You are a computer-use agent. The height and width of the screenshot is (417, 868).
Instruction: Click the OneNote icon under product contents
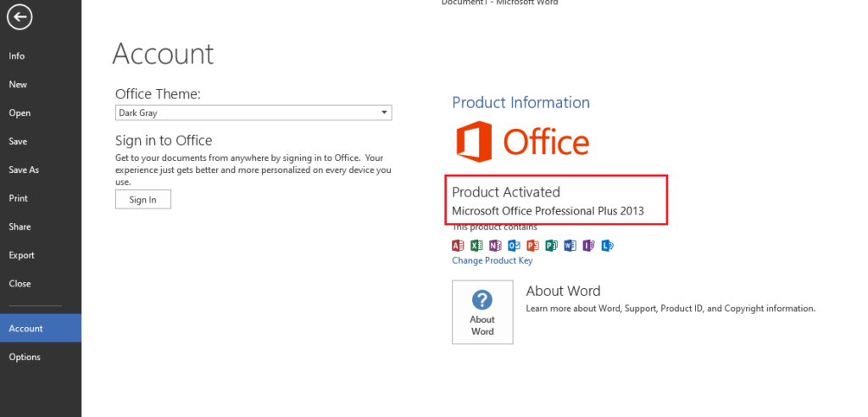coord(495,245)
